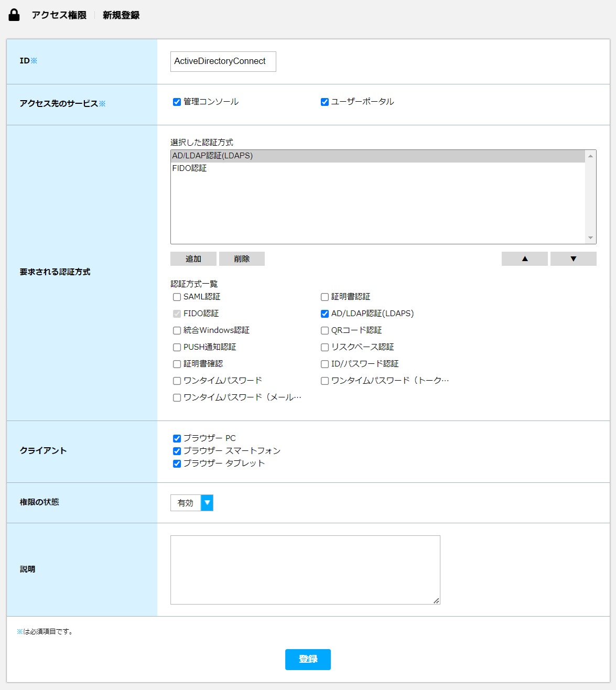Select ワンタイムパスワード（トーク… checkbox
616x690 pixels.
tap(325, 381)
